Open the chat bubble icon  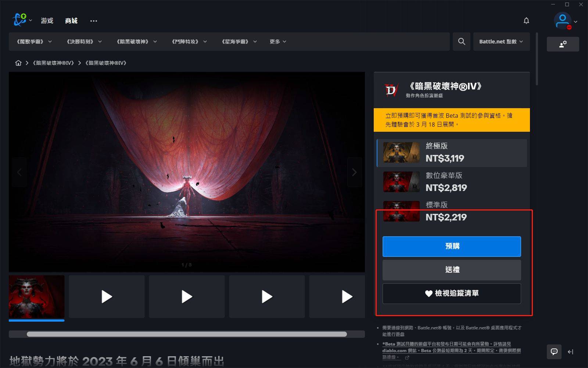coord(554,351)
